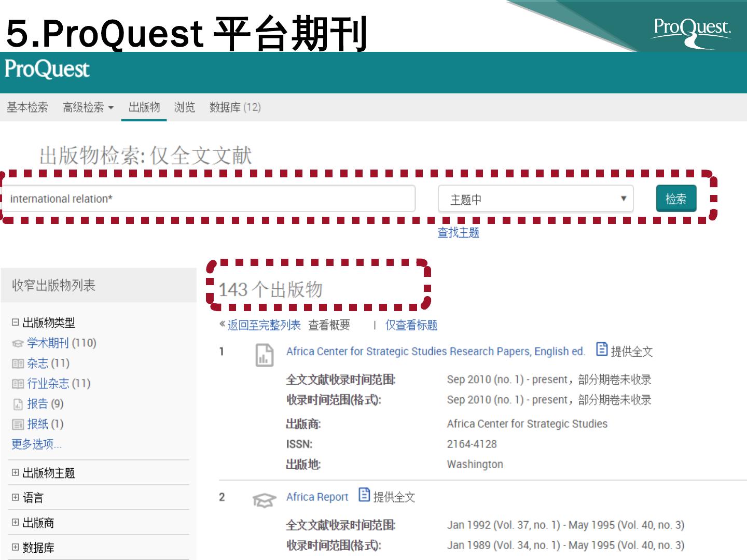Screen dimensions: 747x560
Task: Click the publisher name Africa Center for Strategic Studies
Action: tap(527, 424)
